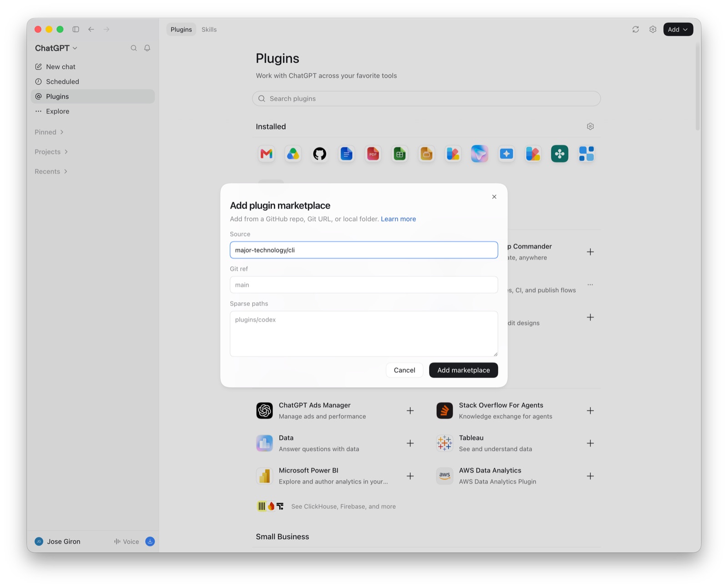Click the download icon in sidebar footer
The height and width of the screenshot is (588, 728).
(x=150, y=542)
